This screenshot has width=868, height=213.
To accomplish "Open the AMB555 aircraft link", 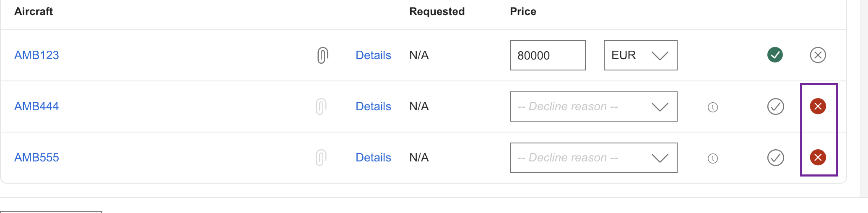I will click(x=36, y=158).
